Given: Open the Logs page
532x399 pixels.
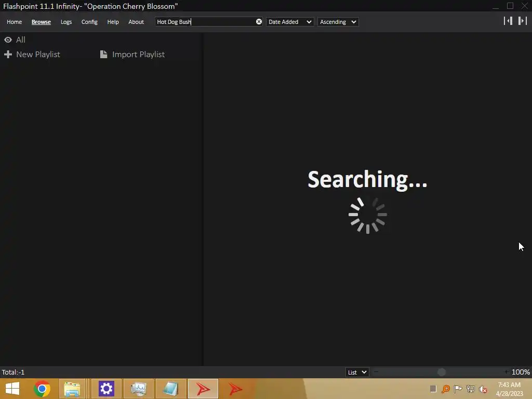Looking at the screenshot, I should (66, 22).
